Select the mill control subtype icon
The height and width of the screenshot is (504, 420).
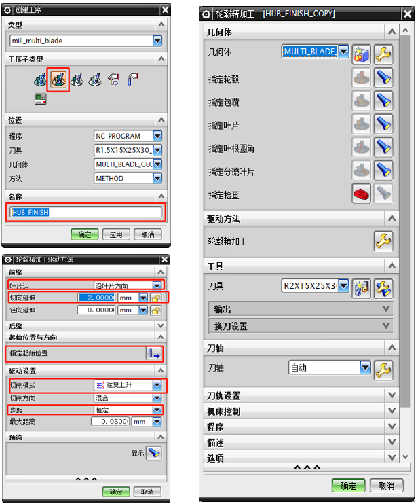pos(114,79)
